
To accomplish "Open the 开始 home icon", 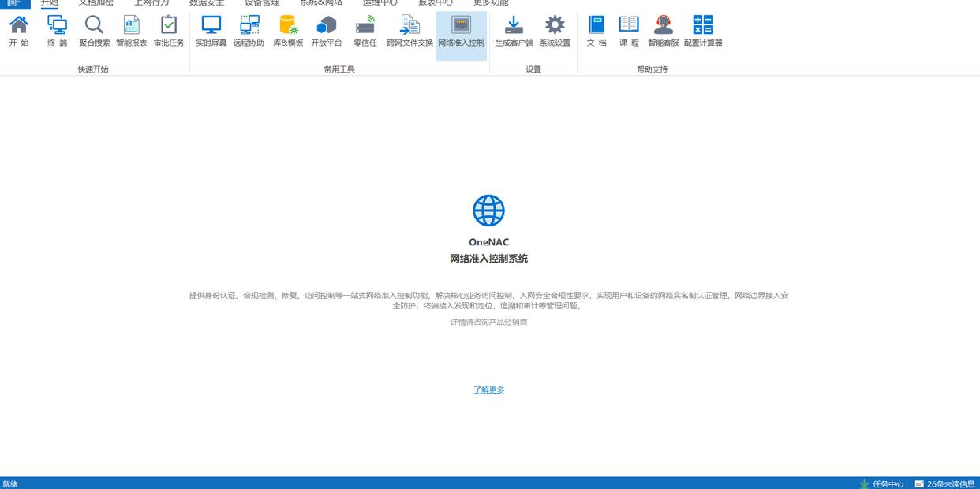I will [19, 32].
